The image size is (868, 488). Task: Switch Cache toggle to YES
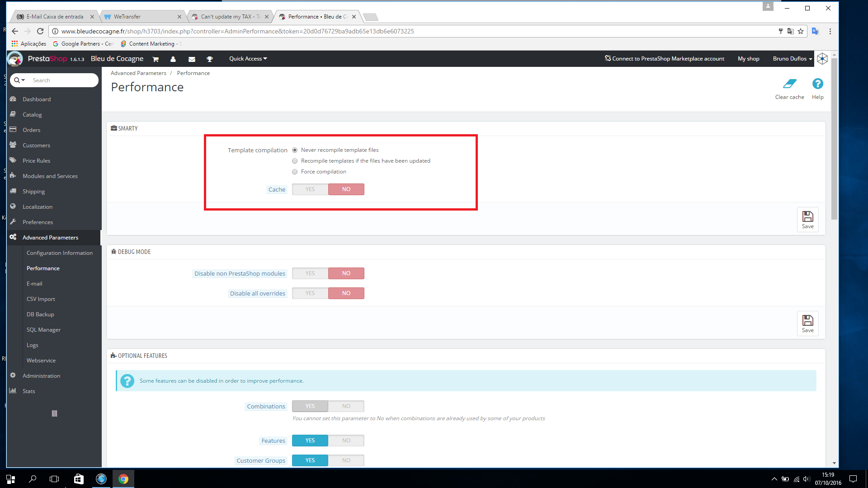[x=310, y=189]
